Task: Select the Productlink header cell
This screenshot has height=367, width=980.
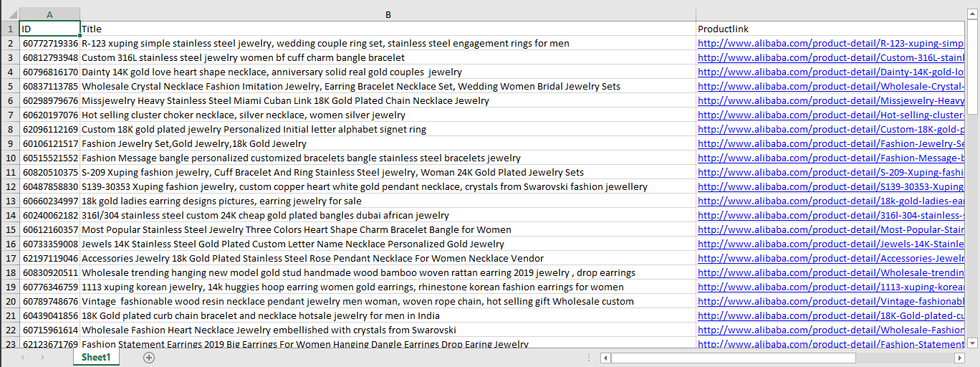Action: click(x=831, y=29)
